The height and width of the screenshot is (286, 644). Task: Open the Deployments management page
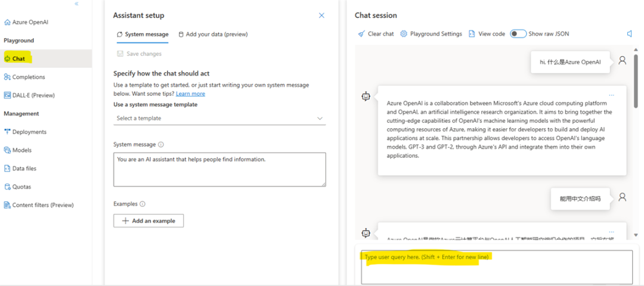coord(29,132)
